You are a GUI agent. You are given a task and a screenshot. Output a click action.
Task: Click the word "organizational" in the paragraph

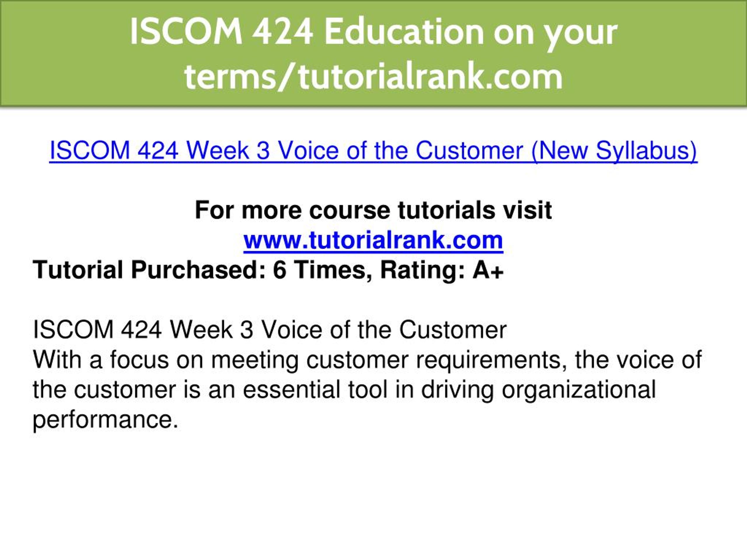point(579,390)
